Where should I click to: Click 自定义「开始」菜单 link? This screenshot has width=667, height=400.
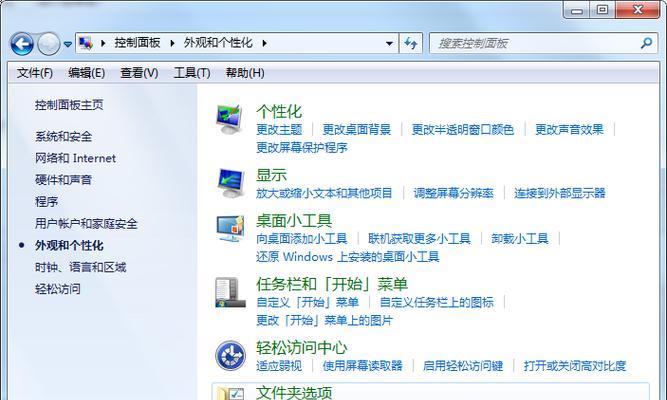(x=307, y=303)
